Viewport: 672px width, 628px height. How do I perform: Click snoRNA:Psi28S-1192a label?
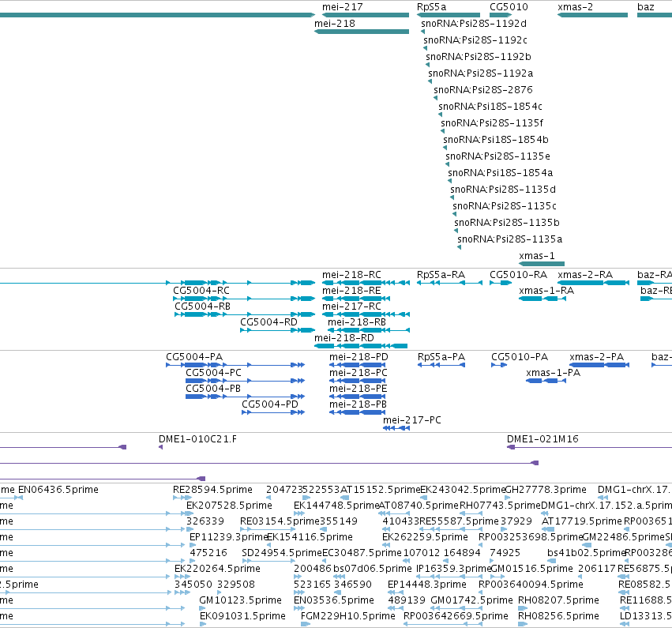pyautogui.click(x=480, y=73)
